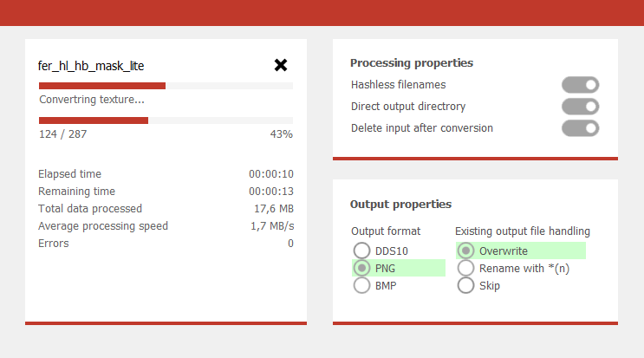Screen dimensions: 644x358
Task: Click the Elapsed time value
Action: tap(270, 174)
